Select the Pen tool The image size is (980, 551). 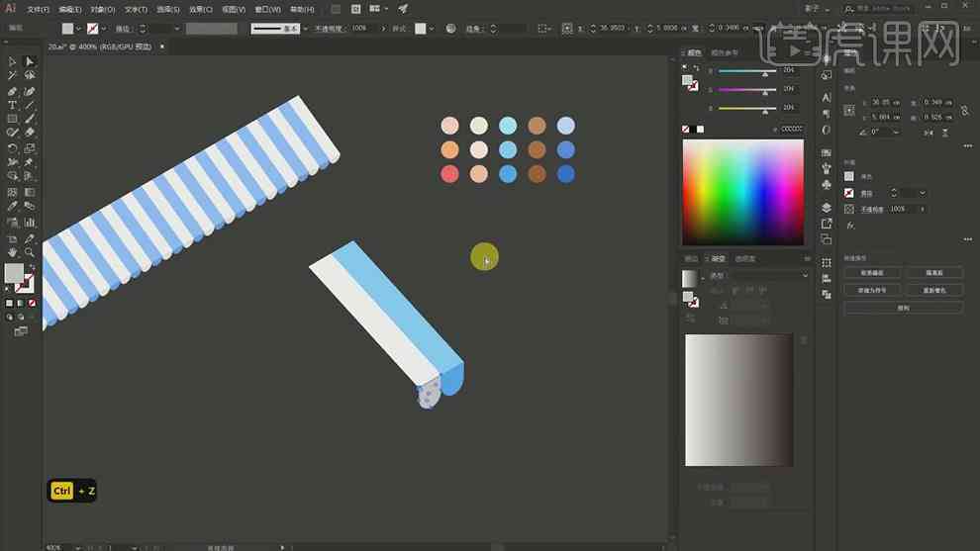coord(12,91)
